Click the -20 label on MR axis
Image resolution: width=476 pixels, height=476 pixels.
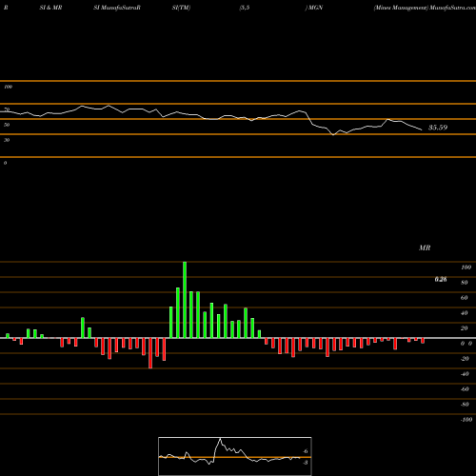click(465, 359)
